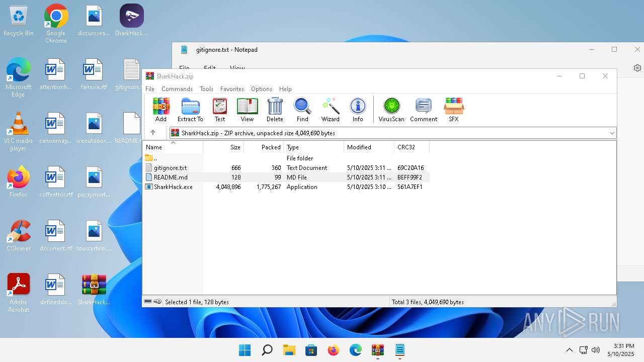Viewport: 644px width, 362px height.
Task: Open SharkHack app desktop icon
Action: coord(132,21)
